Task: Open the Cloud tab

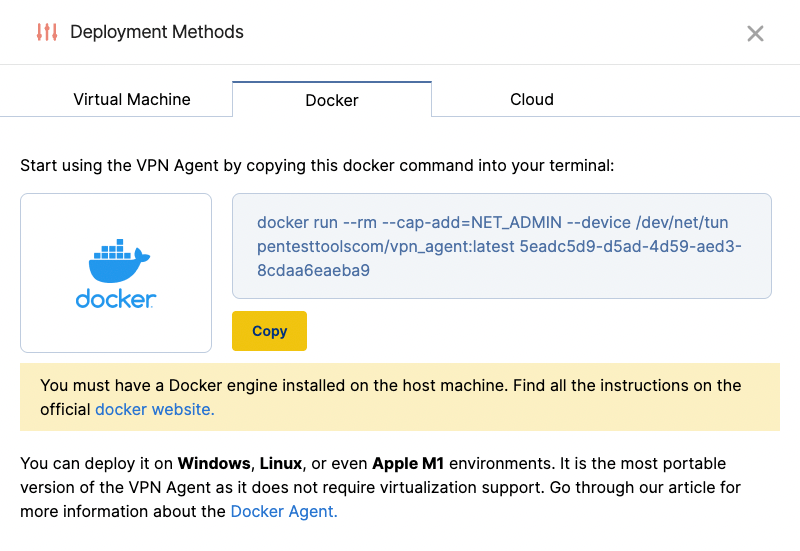Action: coord(531,99)
